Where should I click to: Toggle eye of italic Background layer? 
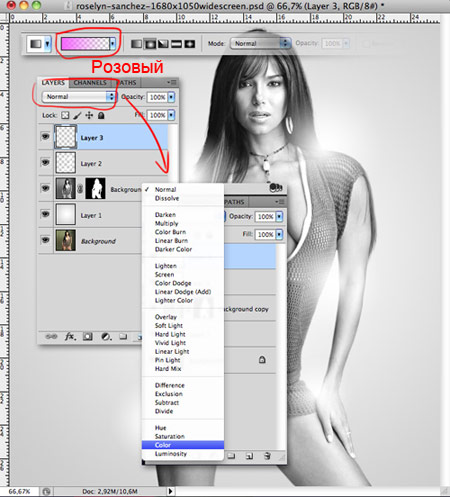coord(45,240)
